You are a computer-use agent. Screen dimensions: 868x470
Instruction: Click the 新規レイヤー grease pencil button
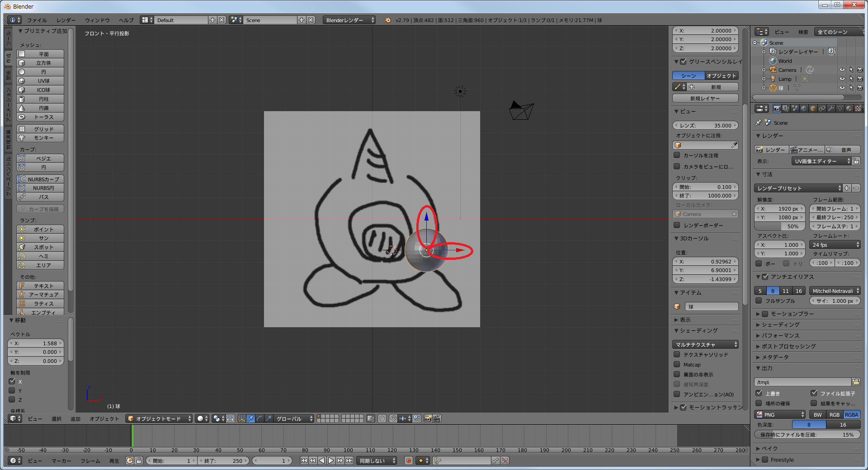pos(705,98)
